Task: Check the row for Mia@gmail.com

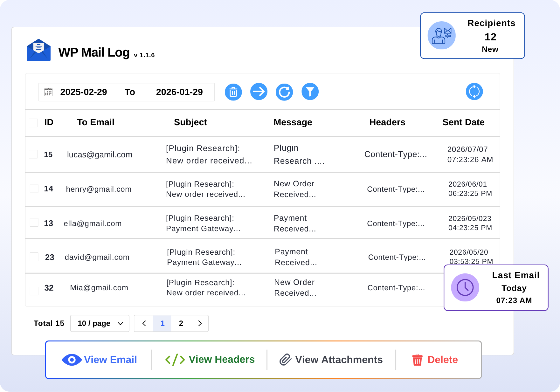Action: tap(34, 291)
